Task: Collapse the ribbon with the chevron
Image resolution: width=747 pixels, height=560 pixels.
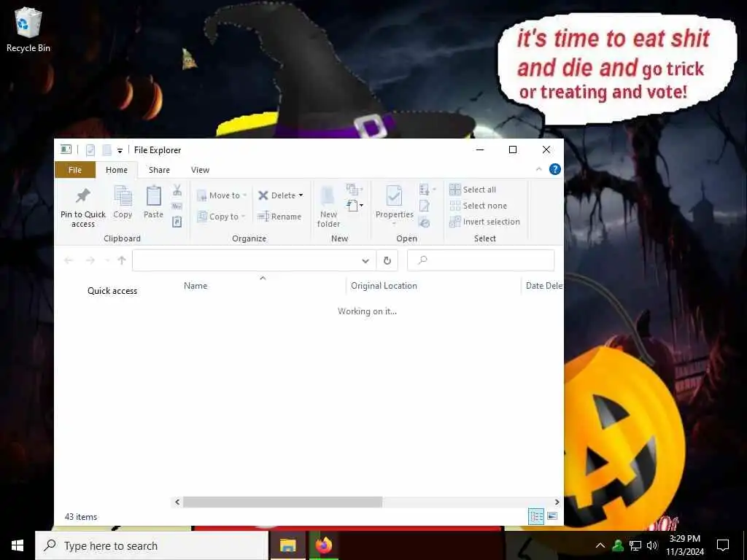Action: [539, 169]
